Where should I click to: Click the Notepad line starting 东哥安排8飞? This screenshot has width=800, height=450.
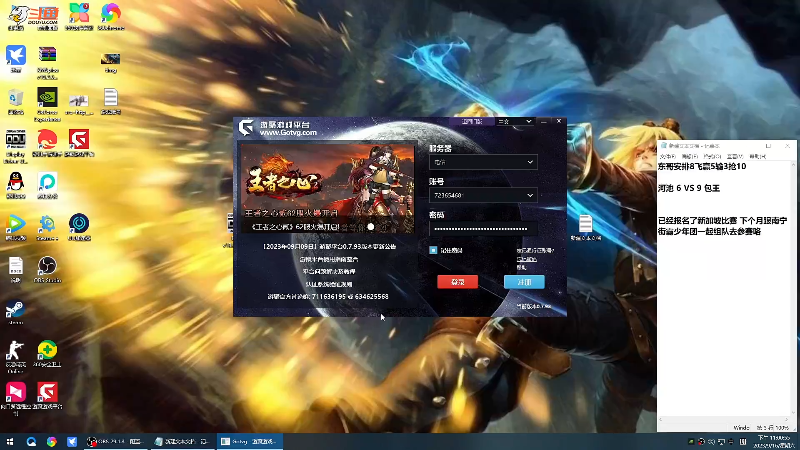702,166
